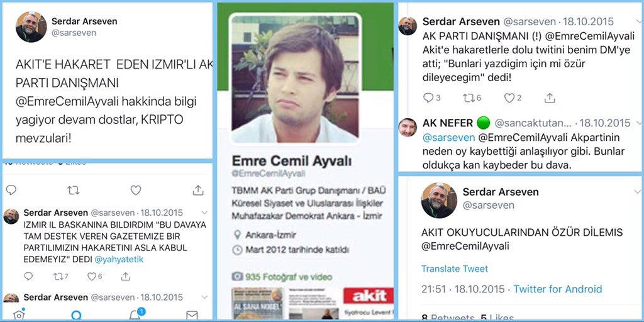Screen dimensions: 644x322
Task: Expand options chevron on IZMIR IL BASKANINA tweet
Action: click(204, 213)
